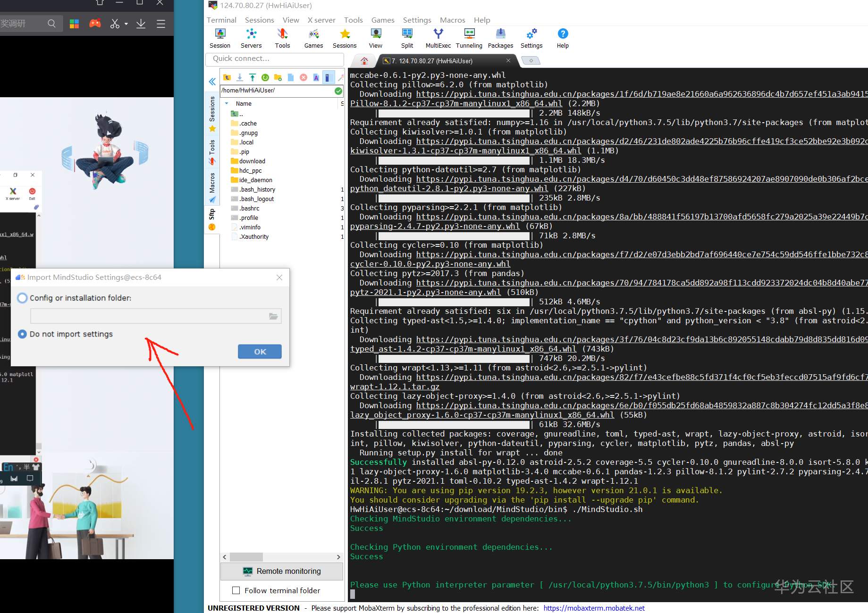Open the Games toolbar icon

point(313,38)
